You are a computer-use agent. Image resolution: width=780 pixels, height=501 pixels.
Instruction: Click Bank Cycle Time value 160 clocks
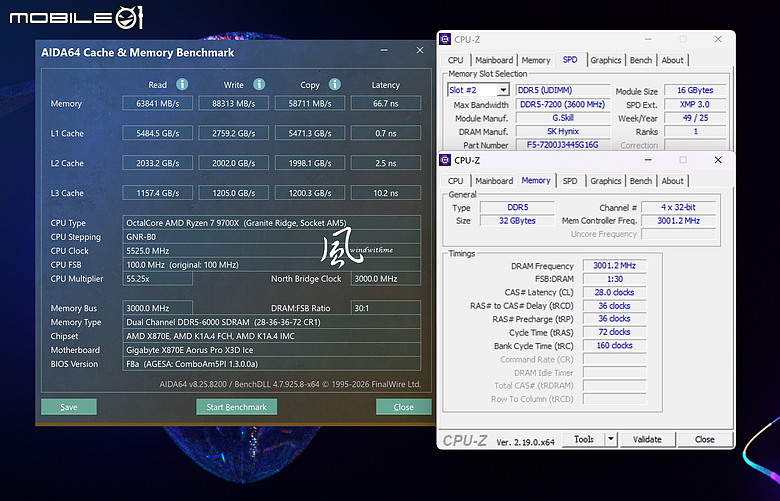click(615, 345)
